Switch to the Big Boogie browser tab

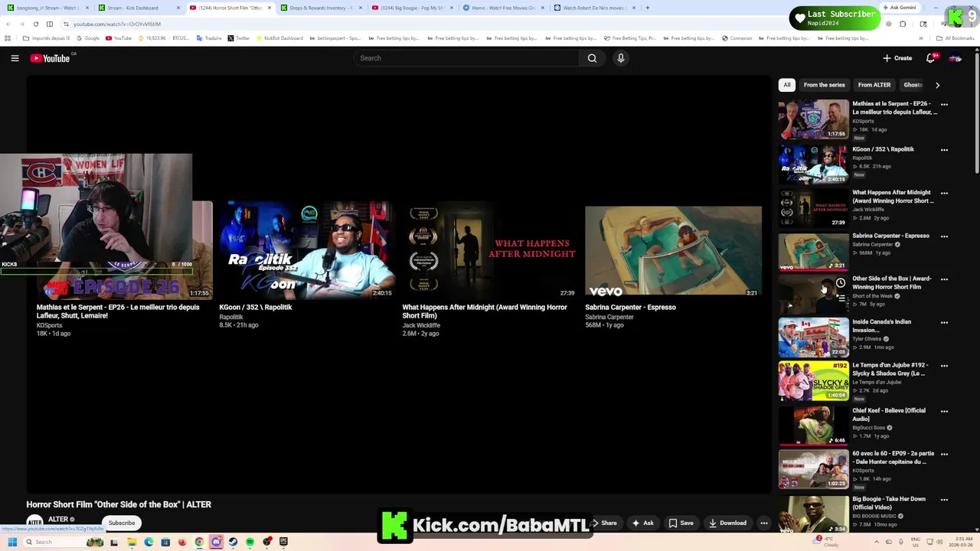(412, 8)
